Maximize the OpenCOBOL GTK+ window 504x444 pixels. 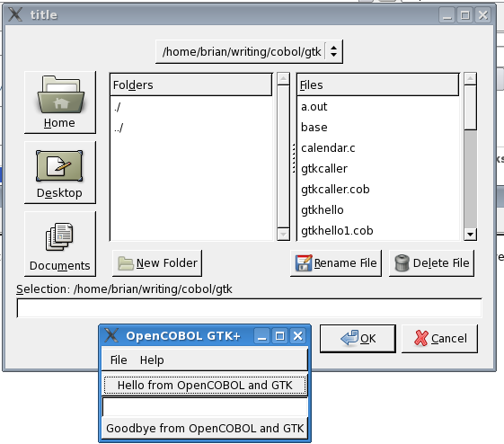(280, 336)
